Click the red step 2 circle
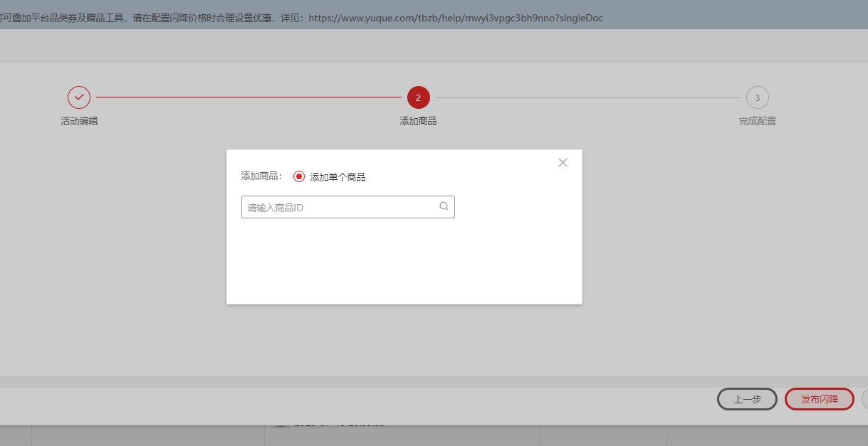The height and width of the screenshot is (446, 868). pos(418,97)
